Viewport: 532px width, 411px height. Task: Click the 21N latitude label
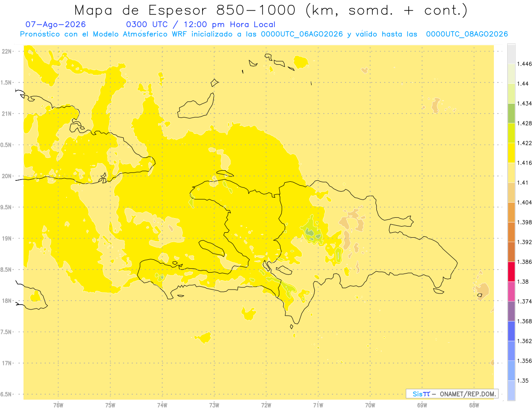(x=8, y=114)
